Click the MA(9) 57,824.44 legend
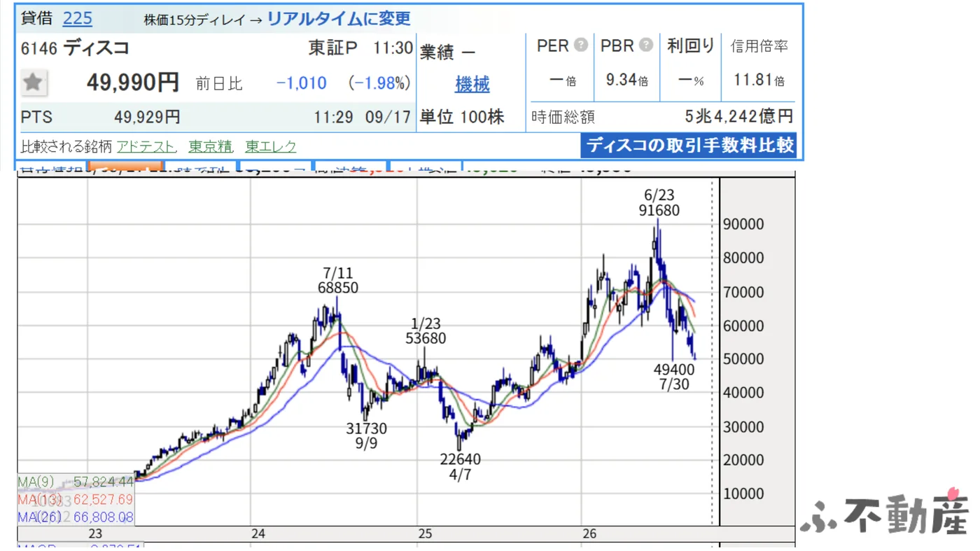980x551 pixels. point(76,482)
